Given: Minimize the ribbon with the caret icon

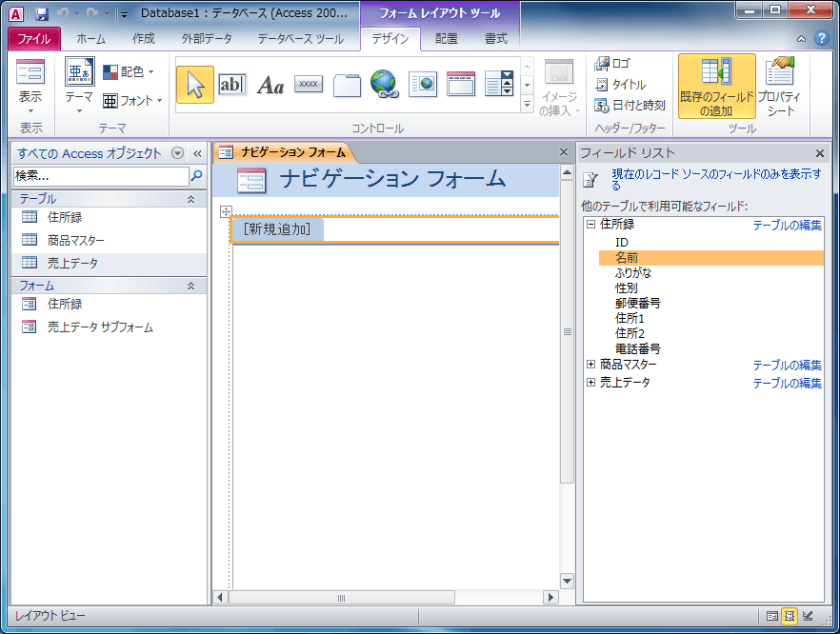Looking at the screenshot, I should (802, 38).
